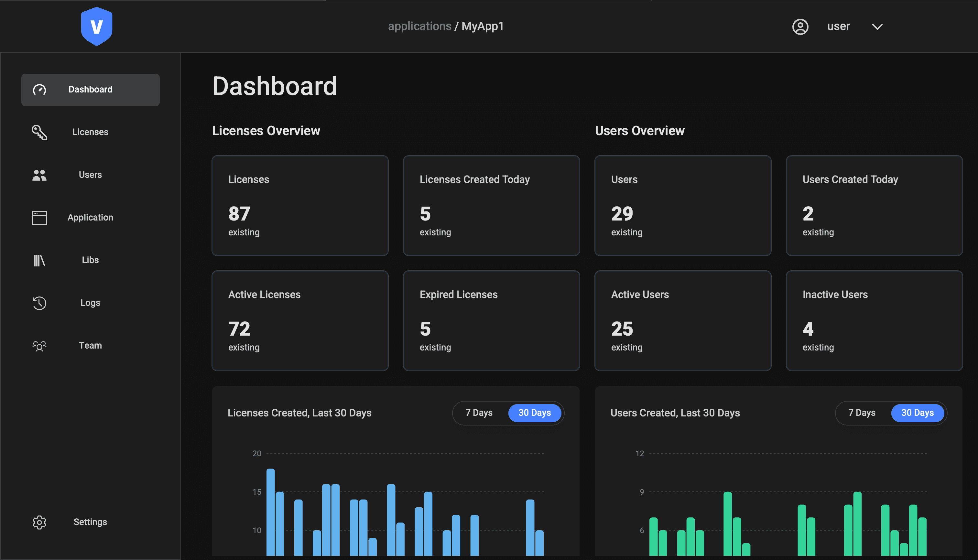Expand the user account dropdown chevron
This screenshot has width=978, height=560.
click(x=877, y=27)
